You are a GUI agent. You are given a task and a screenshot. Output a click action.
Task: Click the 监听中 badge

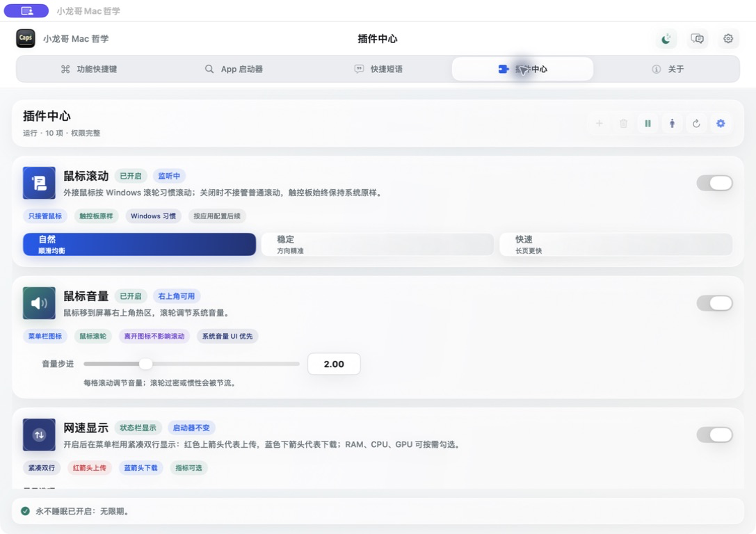[x=169, y=176]
